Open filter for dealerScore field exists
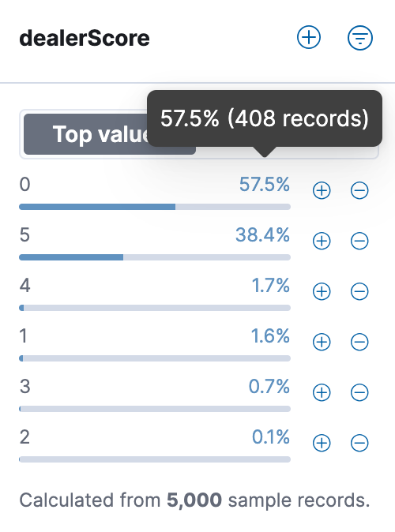The width and height of the screenshot is (395, 532). pos(360,38)
